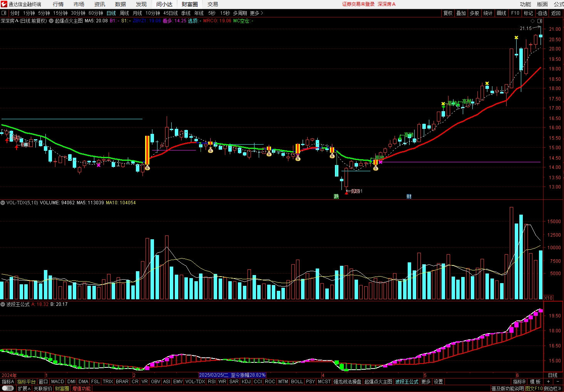Remove stock via -自选 button
The image size is (564, 392).
pos(542,13)
